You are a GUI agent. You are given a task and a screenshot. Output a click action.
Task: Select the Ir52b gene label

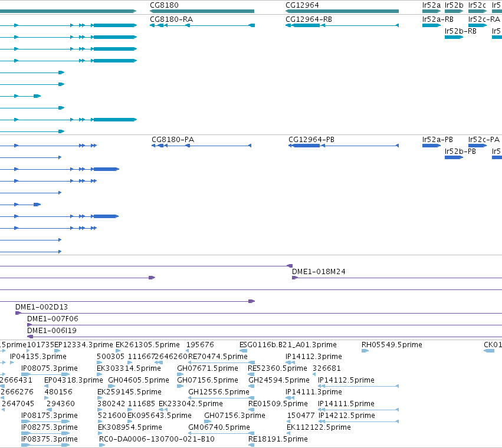[454, 5]
